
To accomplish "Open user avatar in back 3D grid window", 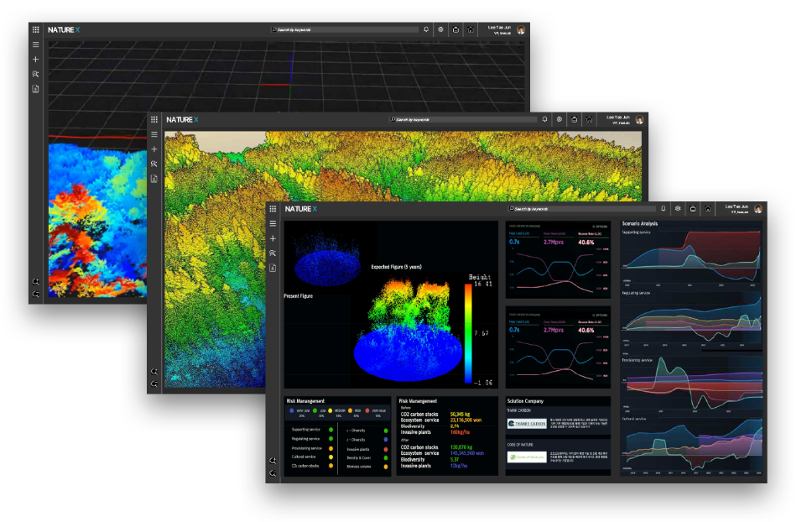I will (x=521, y=29).
